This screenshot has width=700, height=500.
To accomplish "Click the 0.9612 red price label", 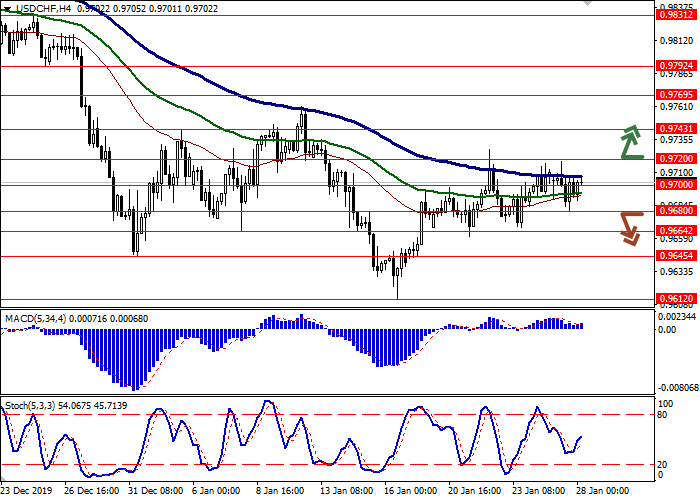I will click(x=676, y=298).
